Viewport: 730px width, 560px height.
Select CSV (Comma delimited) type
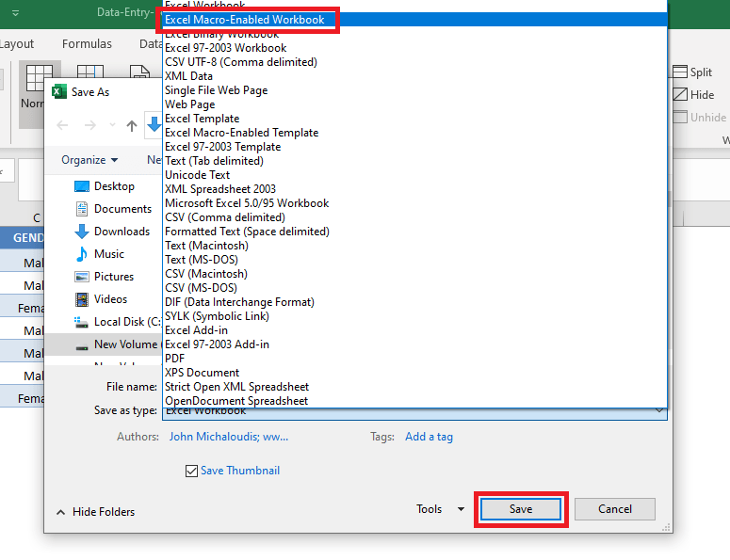pyautogui.click(x=414, y=217)
